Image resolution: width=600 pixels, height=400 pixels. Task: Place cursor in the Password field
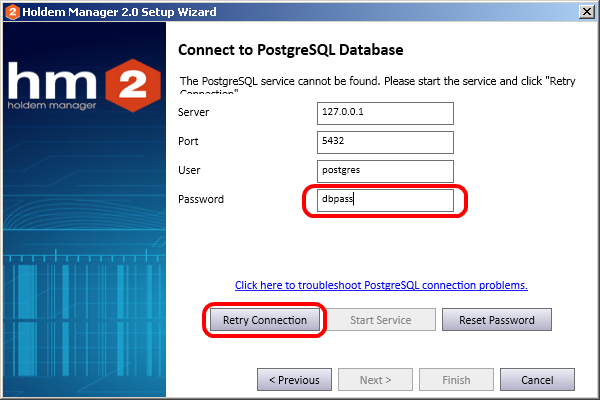(385, 200)
